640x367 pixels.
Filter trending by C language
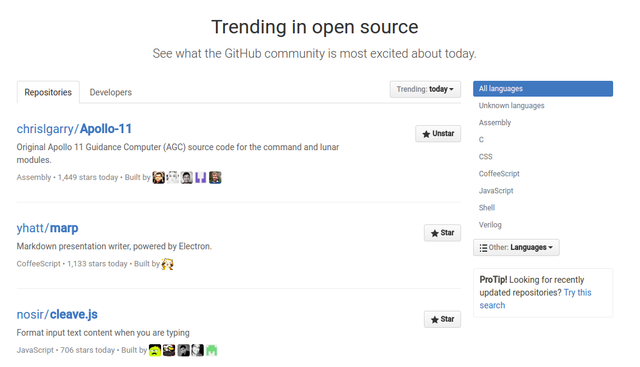point(481,140)
